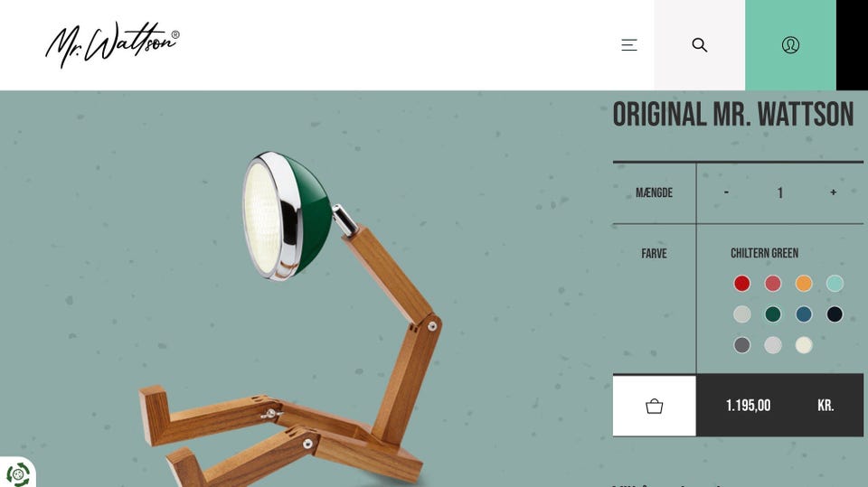
Task: Select the bright red color swatch
Action: [x=741, y=284]
